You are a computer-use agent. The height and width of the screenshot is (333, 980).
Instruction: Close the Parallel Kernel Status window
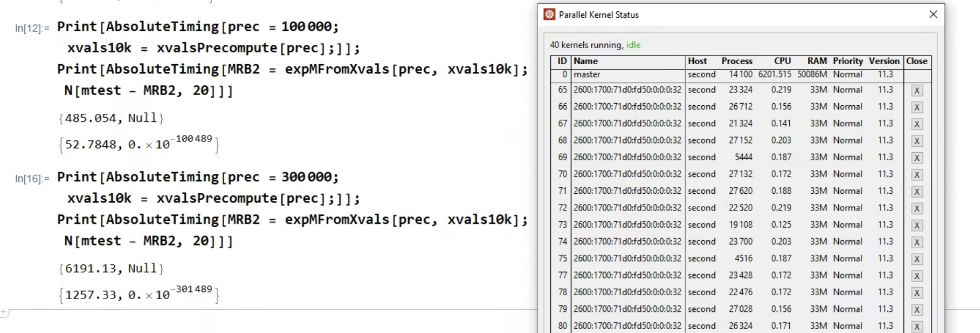pyautogui.click(x=933, y=15)
